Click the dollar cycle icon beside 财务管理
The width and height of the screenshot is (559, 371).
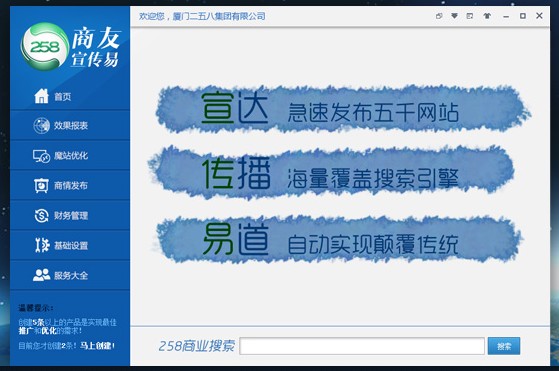click(x=41, y=215)
